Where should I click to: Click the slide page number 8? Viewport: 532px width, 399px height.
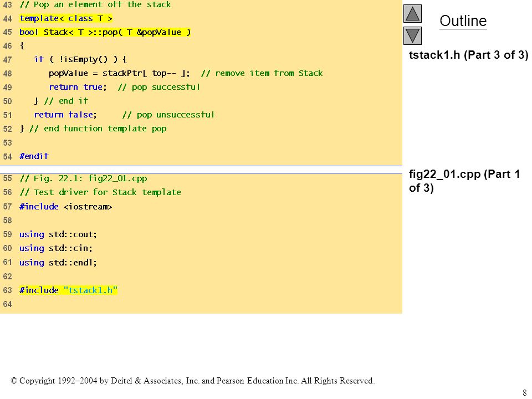[525, 392]
